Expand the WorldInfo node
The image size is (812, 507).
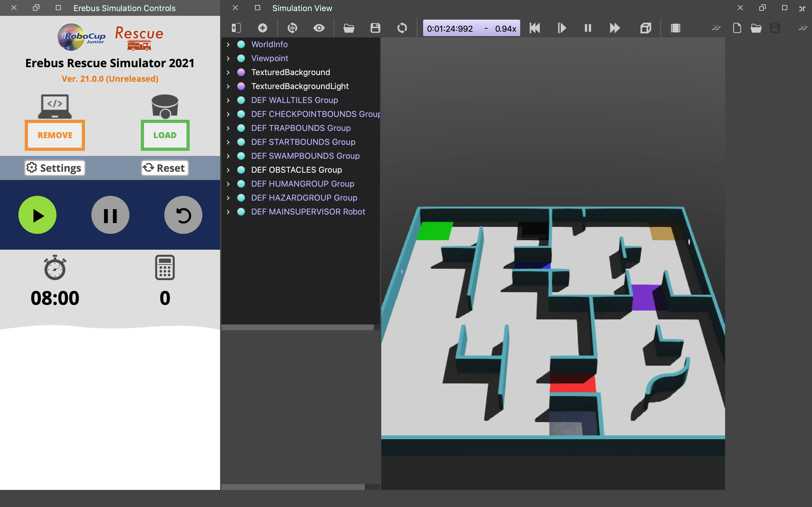click(x=228, y=45)
